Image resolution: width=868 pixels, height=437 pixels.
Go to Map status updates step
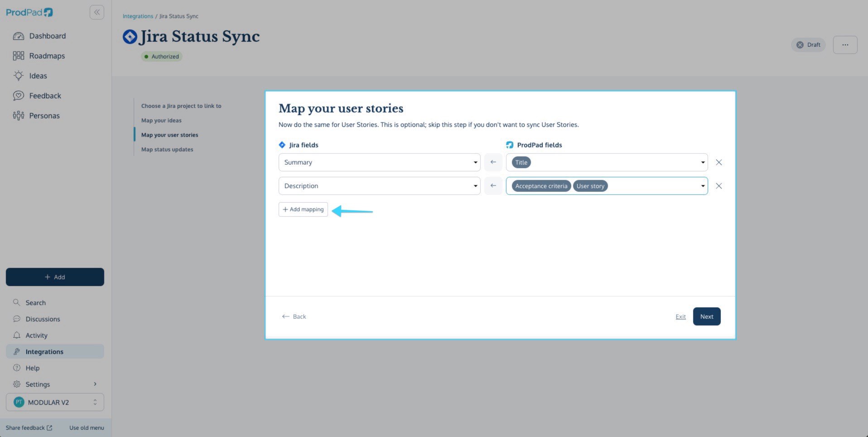pyautogui.click(x=167, y=150)
